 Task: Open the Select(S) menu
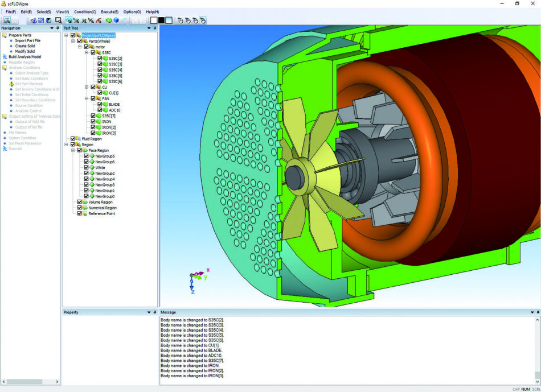click(44, 12)
